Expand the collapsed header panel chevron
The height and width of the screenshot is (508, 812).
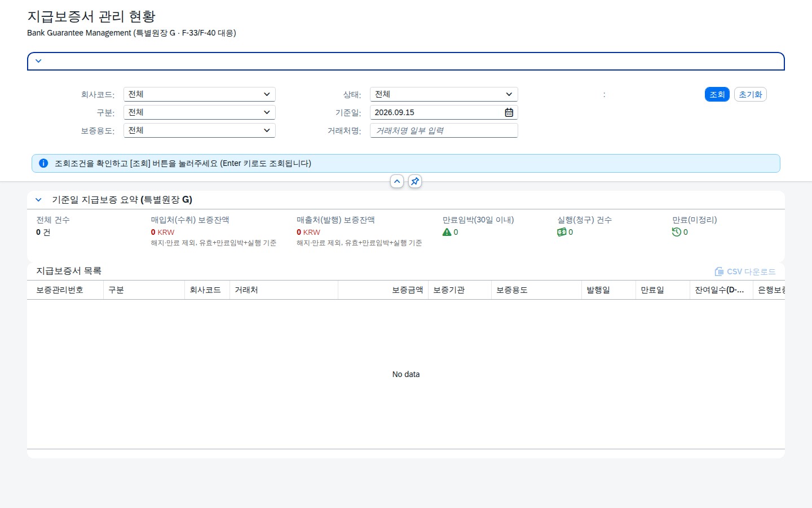[38, 61]
